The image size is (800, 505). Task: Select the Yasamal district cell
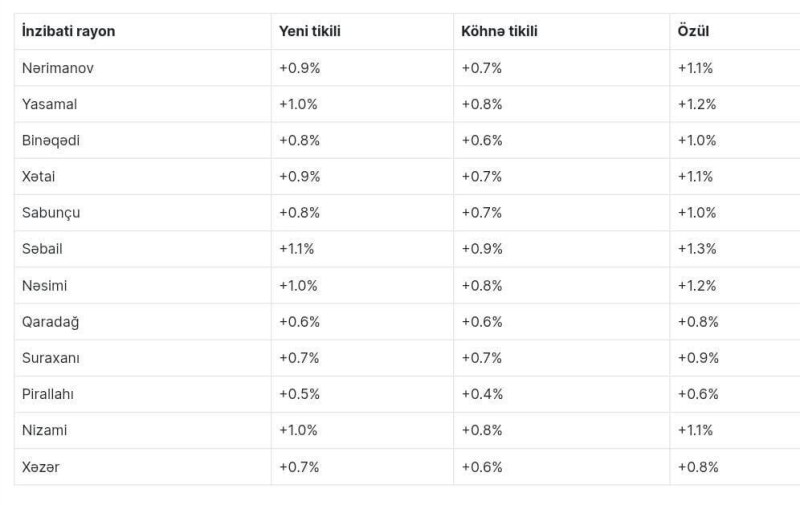[49, 104]
